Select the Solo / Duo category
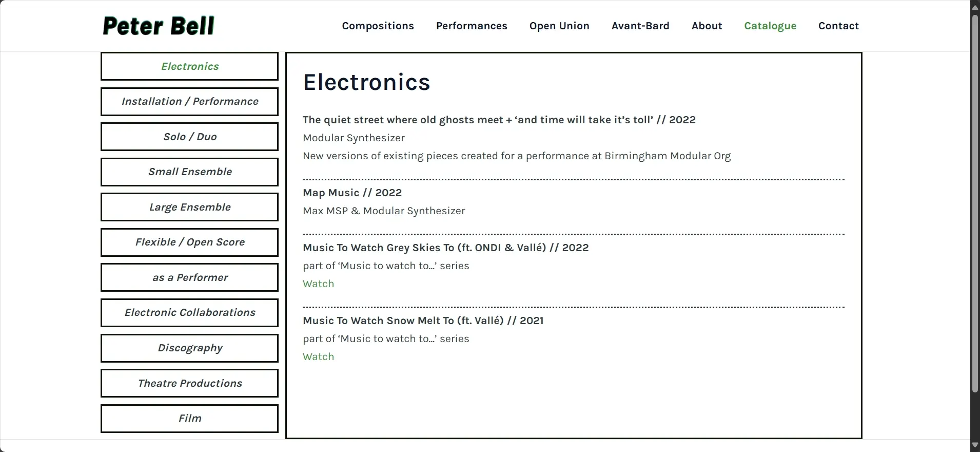 coord(189,136)
